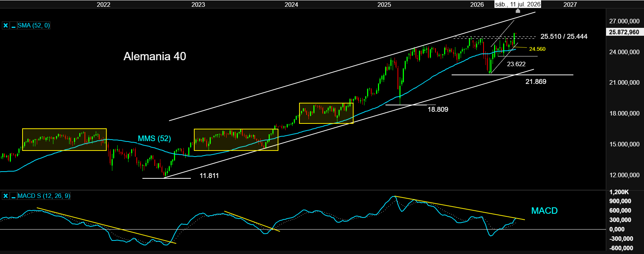Click the 23.622 level label

pyautogui.click(x=516, y=64)
